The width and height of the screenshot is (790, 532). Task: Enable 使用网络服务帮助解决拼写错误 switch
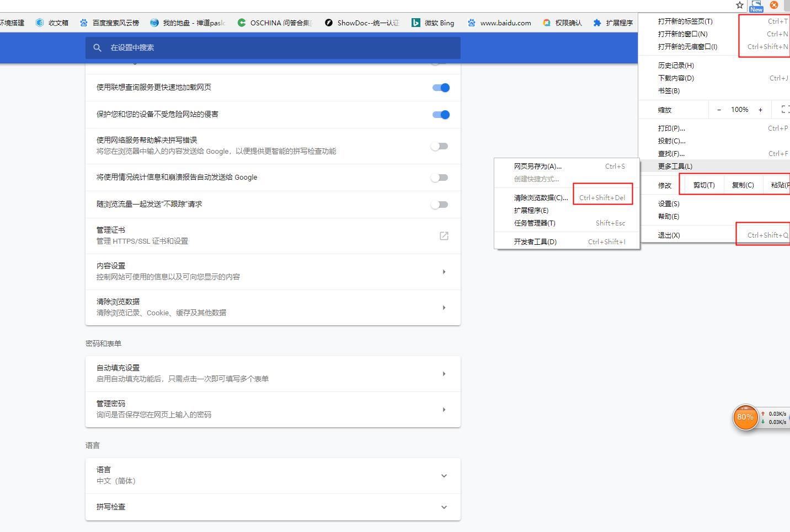439,146
